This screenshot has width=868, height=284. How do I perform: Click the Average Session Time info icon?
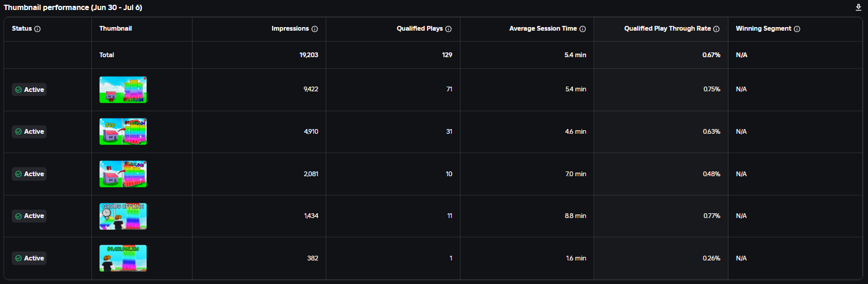tap(582, 29)
